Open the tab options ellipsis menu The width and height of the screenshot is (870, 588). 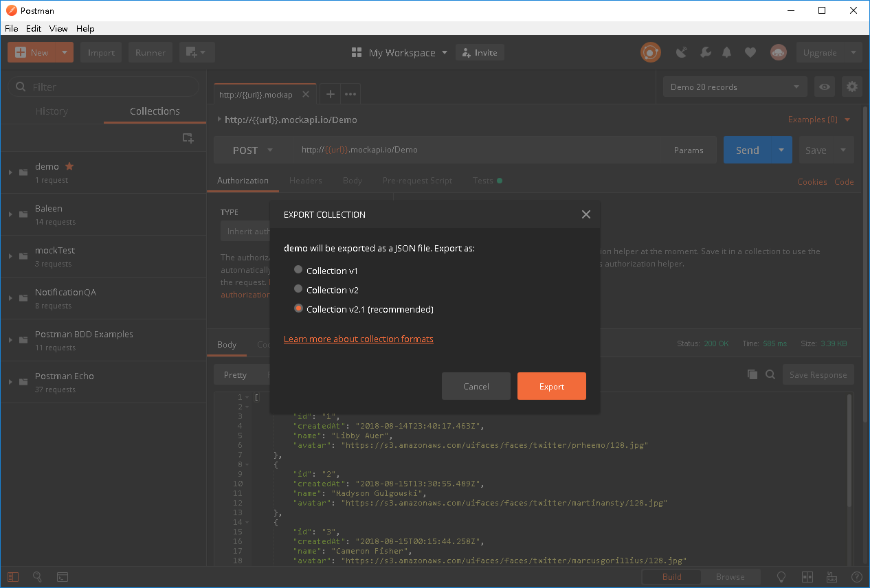[x=350, y=94]
